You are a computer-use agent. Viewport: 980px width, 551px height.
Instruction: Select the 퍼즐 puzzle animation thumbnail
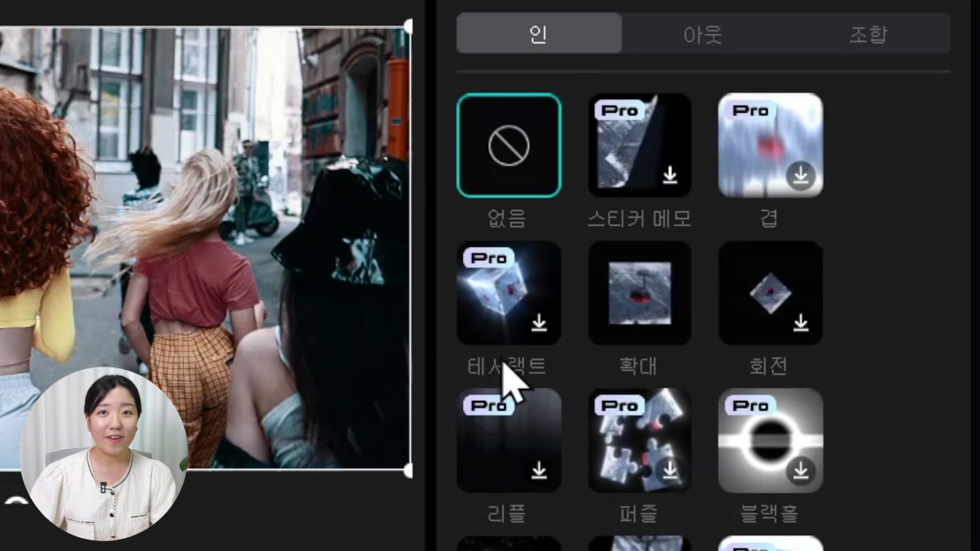[639, 440]
